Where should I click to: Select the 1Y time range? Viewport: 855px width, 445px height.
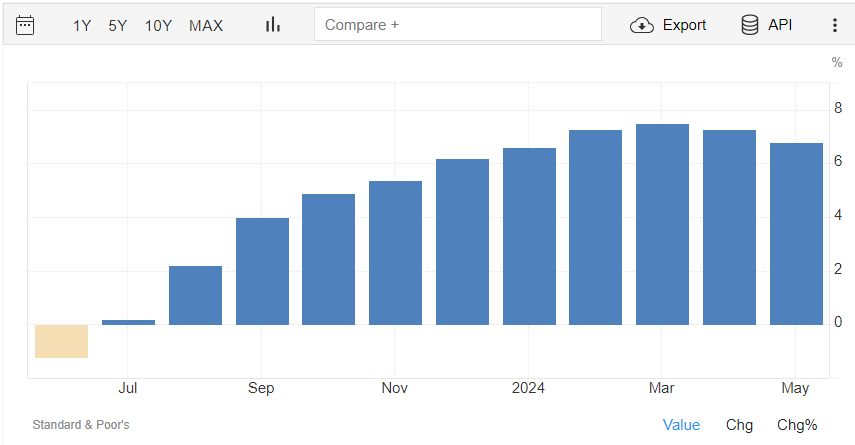pyautogui.click(x=82, y=26)
